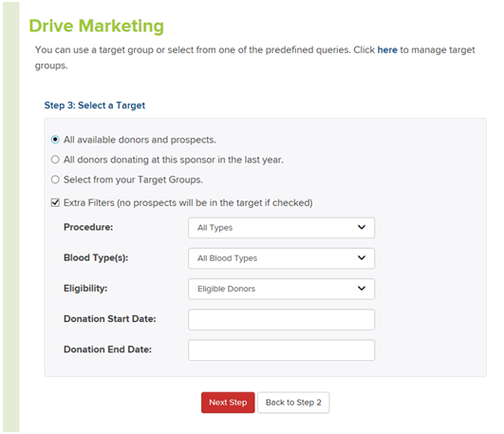Screen dimensions: 504x434
Task: Focus the Donation Start Date field
Action: (281, 319)
